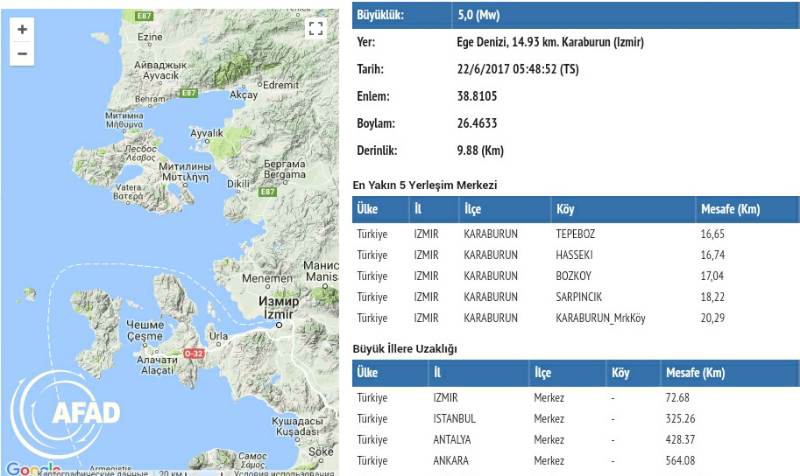Click the Büyüklük header row
The height and width of the screenshot is (476, 800).
coord(573,16)
